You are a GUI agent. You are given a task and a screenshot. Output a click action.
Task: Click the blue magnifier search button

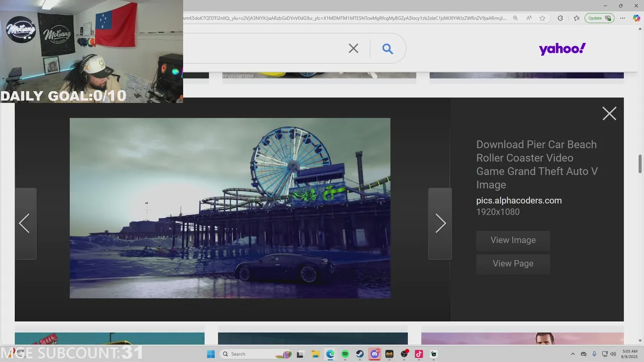(387, 48)
